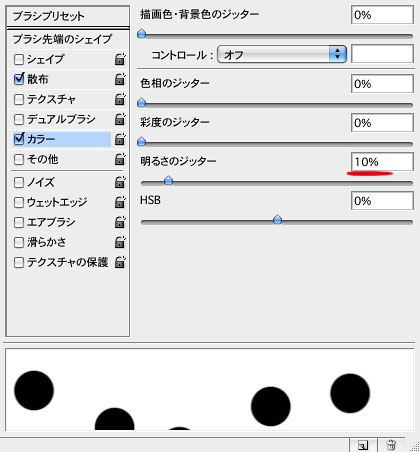
Task: Click trash delete brush icon
Action: click(x=391, y=445)
